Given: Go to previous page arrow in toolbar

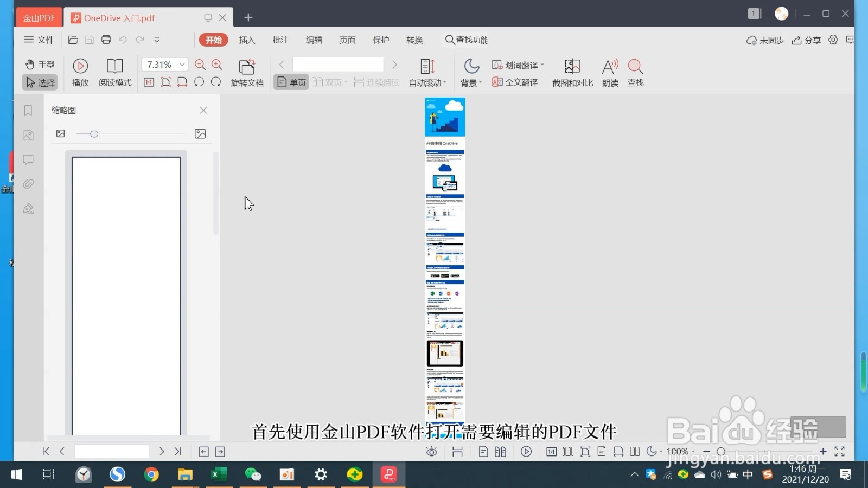Looking at the screenshot, I should pos(282,65).
